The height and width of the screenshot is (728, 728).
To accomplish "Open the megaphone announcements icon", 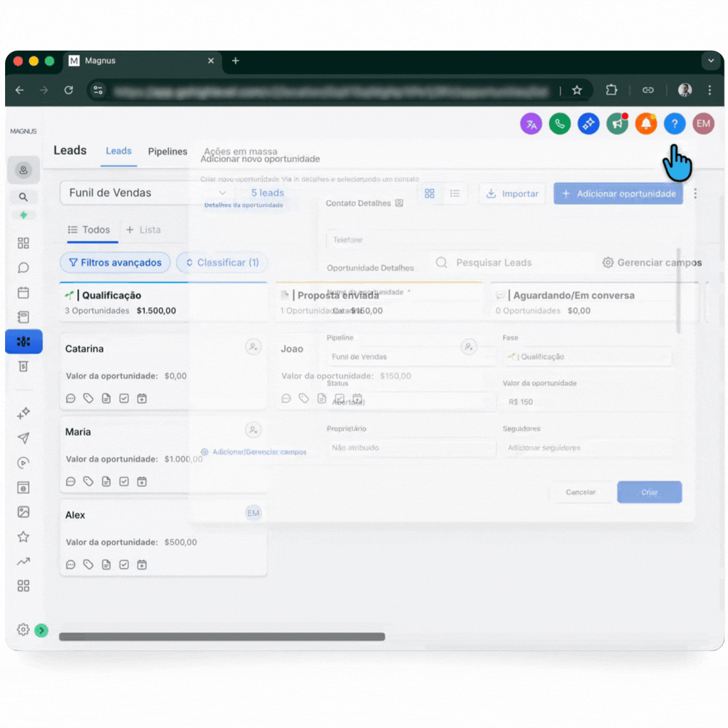I will (617, 124).
